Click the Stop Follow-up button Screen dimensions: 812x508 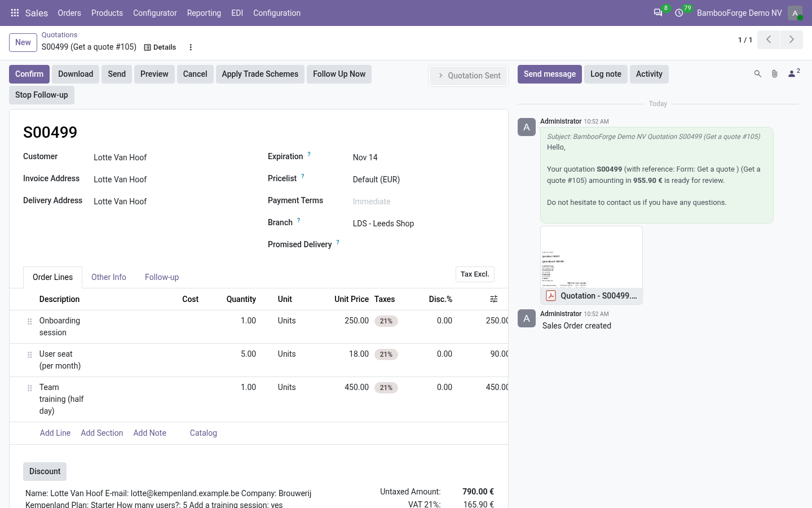pyautogui.click(x=42, y=95)
